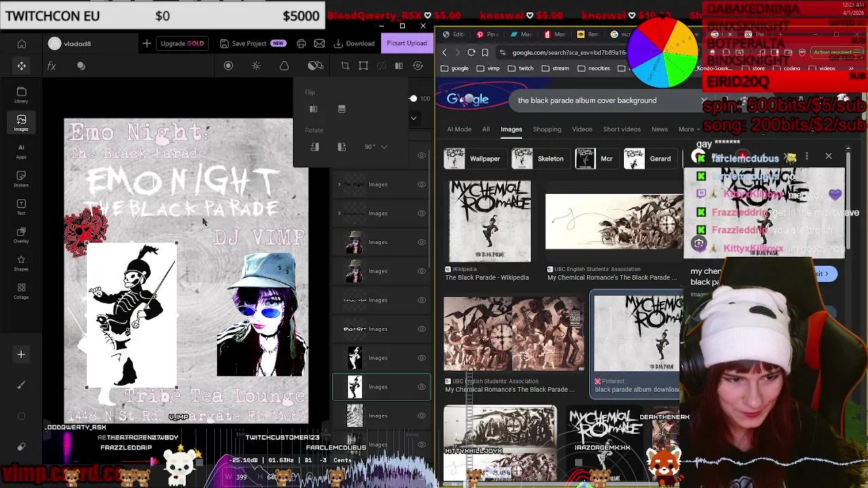Rotate image clockwise
This screenshot has height=488, width=868.
[342, 146]
